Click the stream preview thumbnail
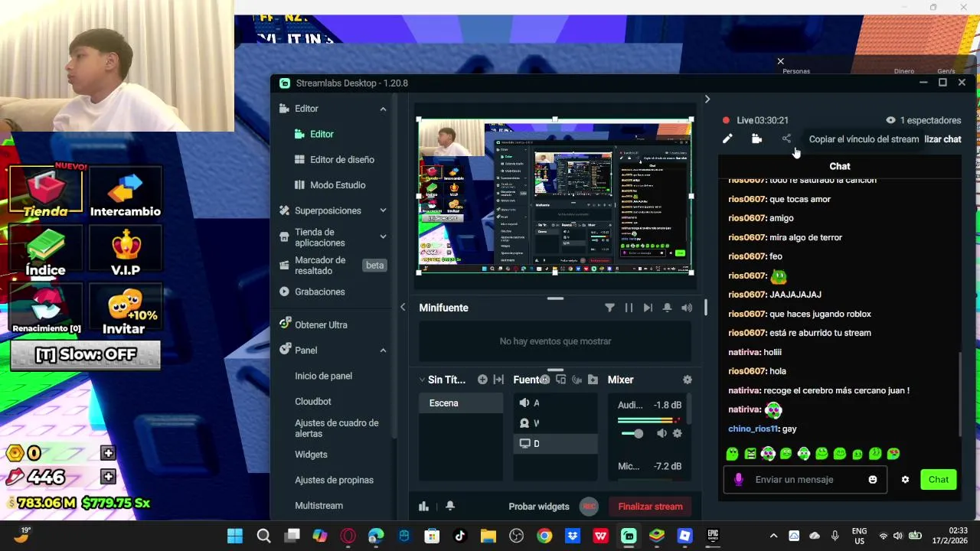The height and width of the screenshot is (551, 980). pyautogui.click(x=555, y=196)
